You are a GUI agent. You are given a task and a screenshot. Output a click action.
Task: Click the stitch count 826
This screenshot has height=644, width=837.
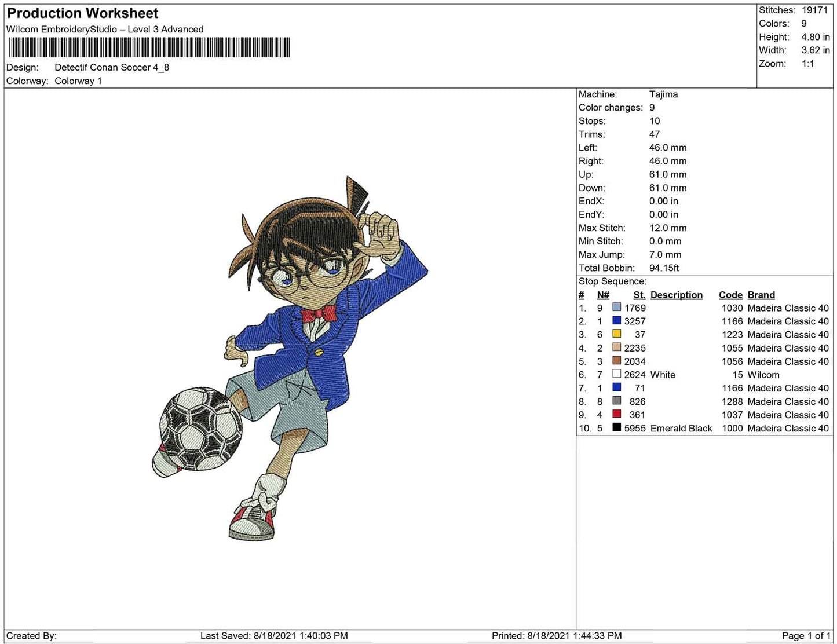637,401
